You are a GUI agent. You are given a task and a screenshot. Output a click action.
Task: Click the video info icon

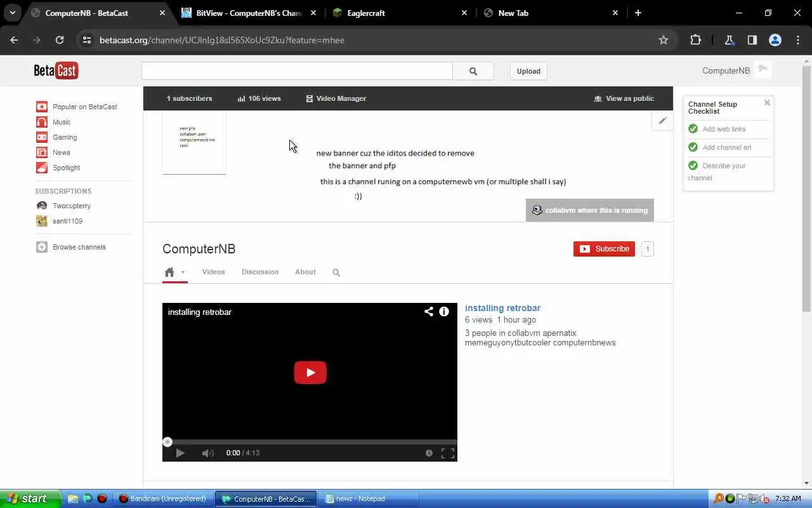(x=444, y=311)
